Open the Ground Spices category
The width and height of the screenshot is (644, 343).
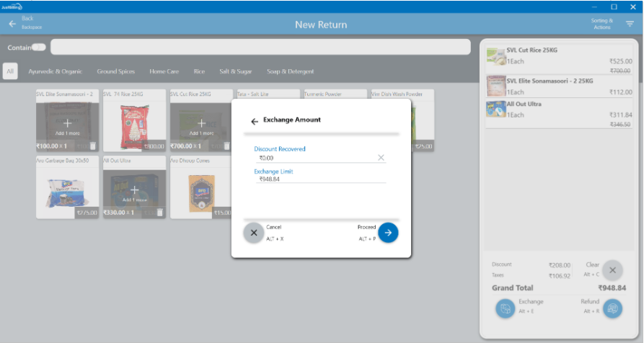(116, 71)
